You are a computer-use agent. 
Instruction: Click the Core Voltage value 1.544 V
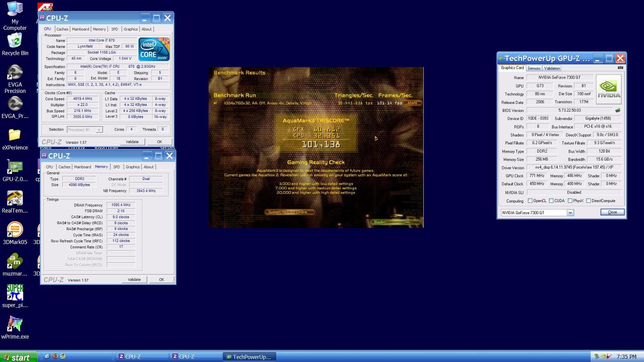pyautogui.click(x=125, y=58)
